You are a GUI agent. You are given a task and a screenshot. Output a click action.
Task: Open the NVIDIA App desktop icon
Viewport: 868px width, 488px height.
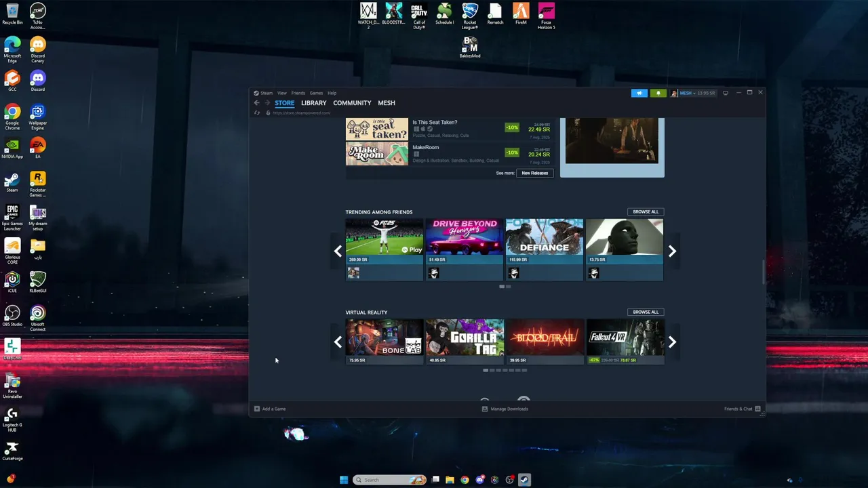click(12, 148)
